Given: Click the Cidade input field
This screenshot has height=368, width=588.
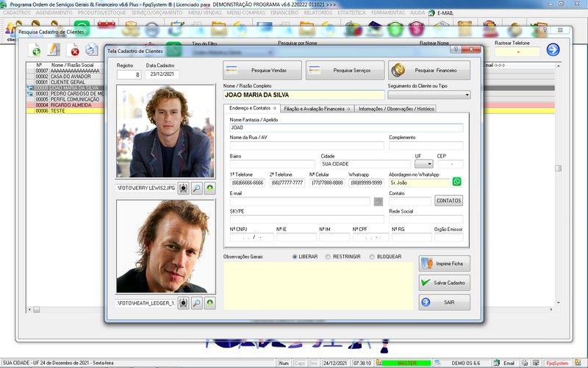Looking at the screenshot, I should point(365,164).
